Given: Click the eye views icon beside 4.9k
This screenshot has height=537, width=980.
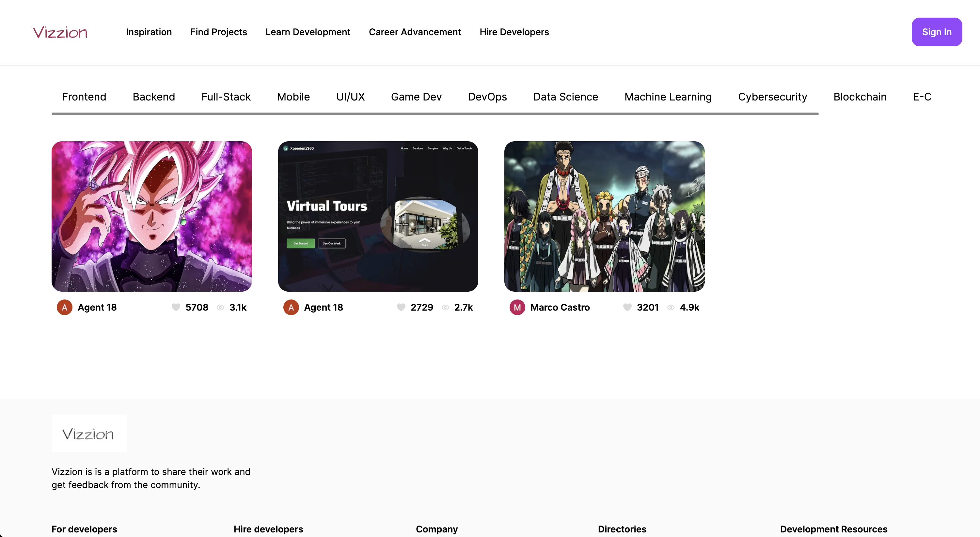Looking at the screenshot, I should (x=671, y=307).
